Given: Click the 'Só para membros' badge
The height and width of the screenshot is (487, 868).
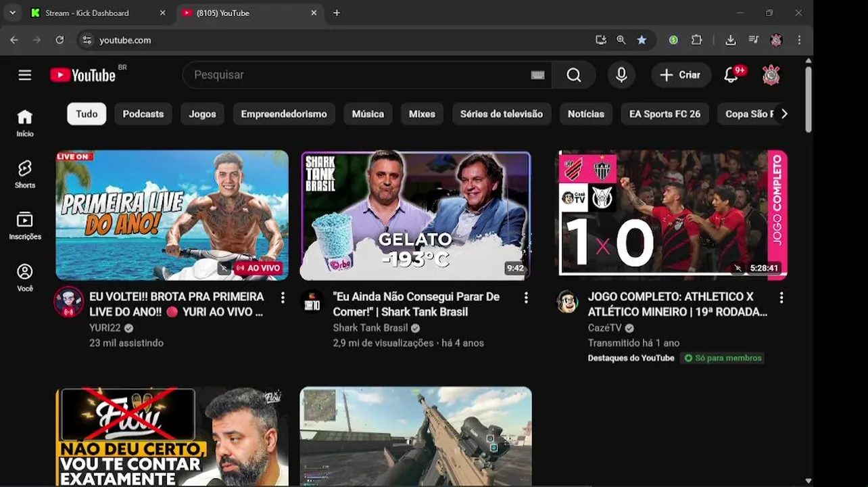Looking at the screenshot, I should pos(723,358).
